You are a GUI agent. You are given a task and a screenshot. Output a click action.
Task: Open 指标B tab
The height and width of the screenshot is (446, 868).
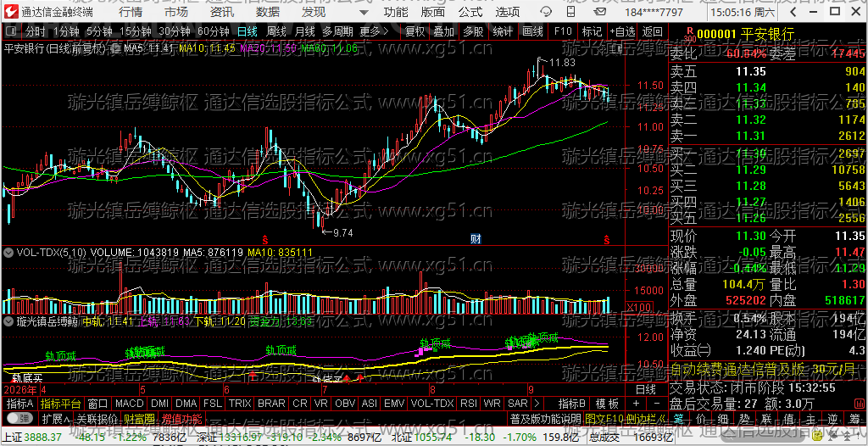coord(572,404)
